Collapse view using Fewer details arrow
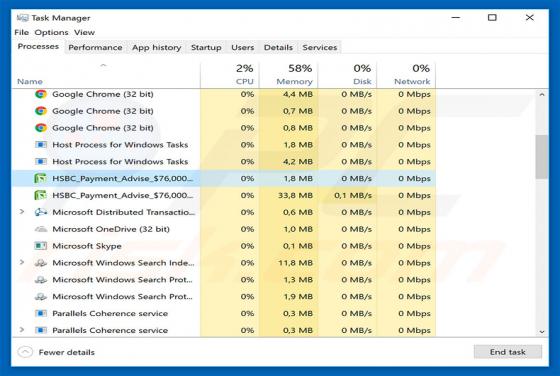This screenshot has height=376, width=560. pyautogui.click(x=25, y=352)
